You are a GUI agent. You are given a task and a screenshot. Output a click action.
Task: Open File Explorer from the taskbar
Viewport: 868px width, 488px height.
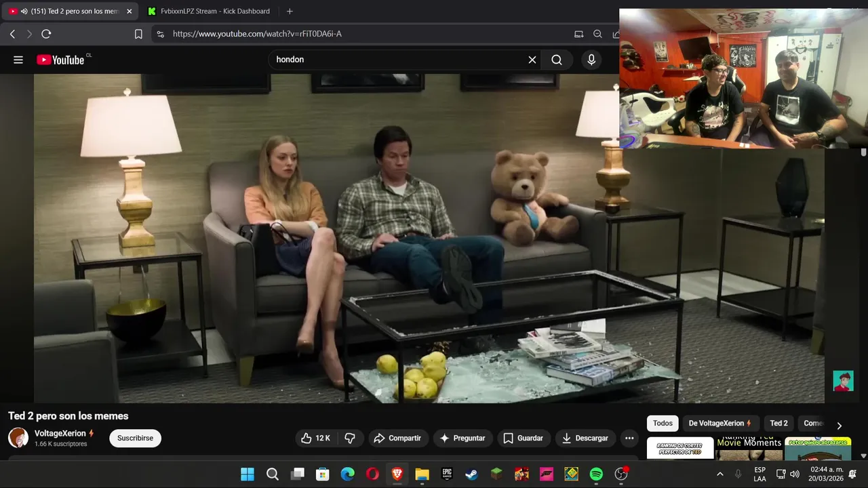click(422, 474)
